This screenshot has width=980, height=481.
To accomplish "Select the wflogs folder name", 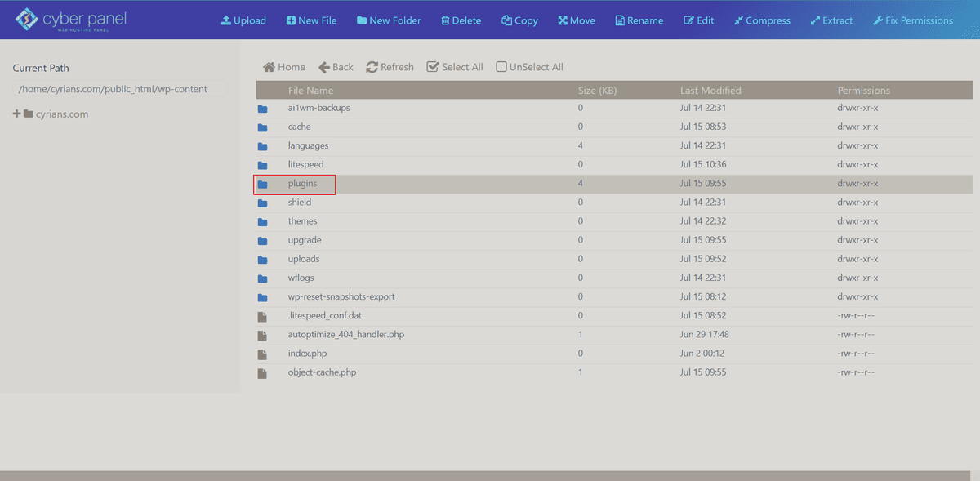I will pos(301,278).
